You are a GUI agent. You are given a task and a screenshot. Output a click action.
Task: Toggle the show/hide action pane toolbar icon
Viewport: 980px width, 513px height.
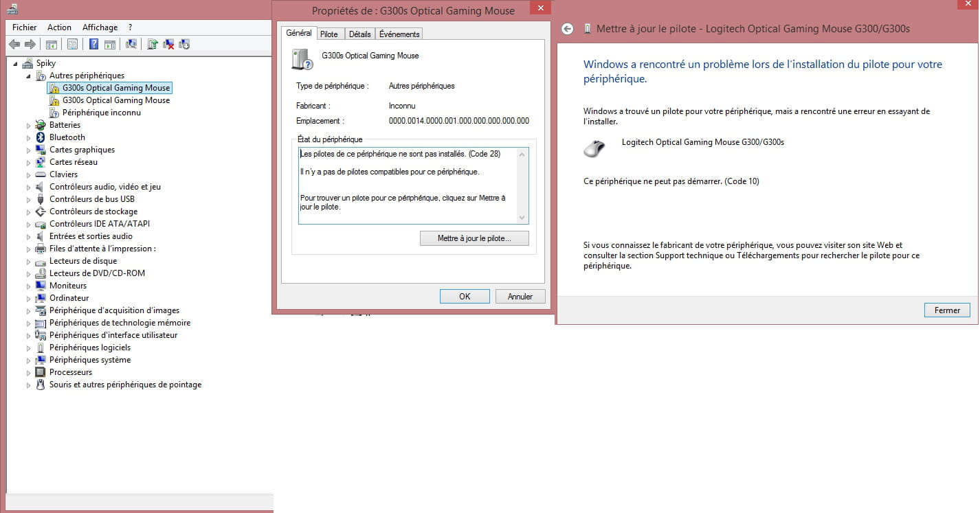coord(110,45)
